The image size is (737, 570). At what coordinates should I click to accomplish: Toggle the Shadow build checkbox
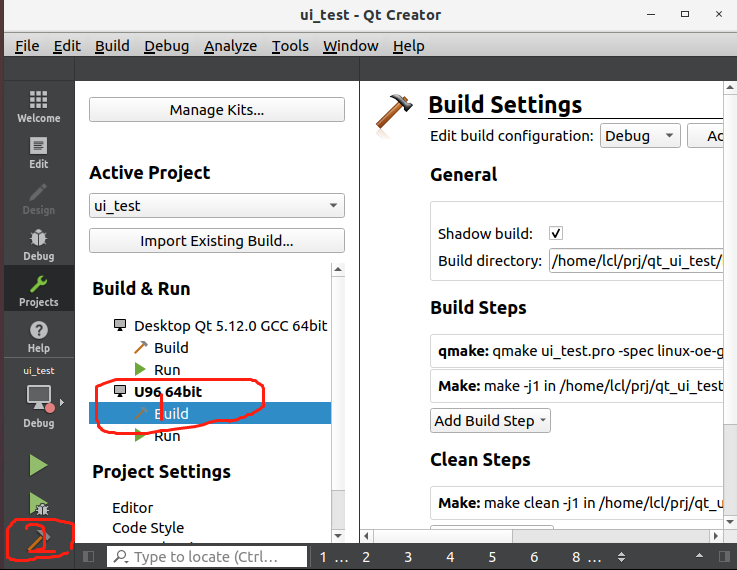[556, 233]
